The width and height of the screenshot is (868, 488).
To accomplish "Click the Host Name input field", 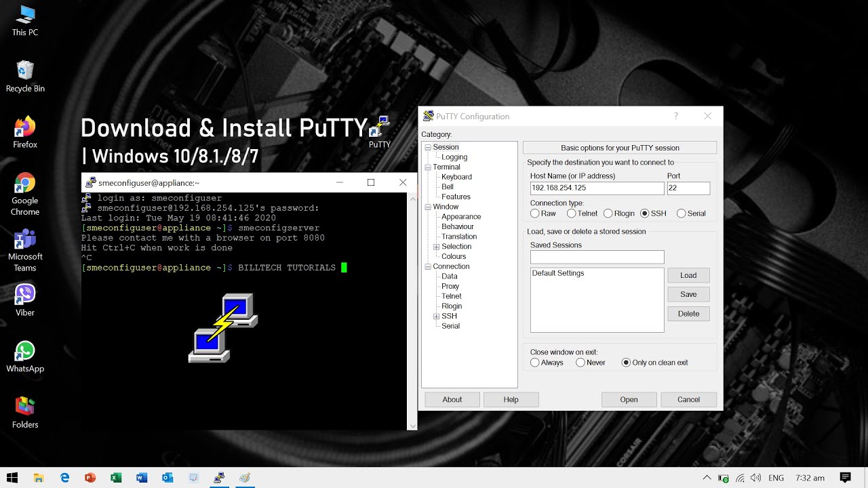I will click(x=597, y=188).
